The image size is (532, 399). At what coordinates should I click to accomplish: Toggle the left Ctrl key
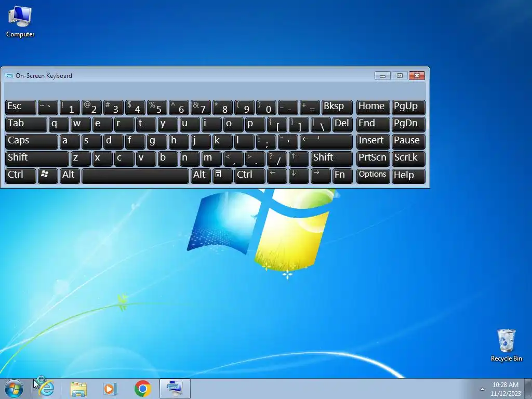tap(21, 176)
